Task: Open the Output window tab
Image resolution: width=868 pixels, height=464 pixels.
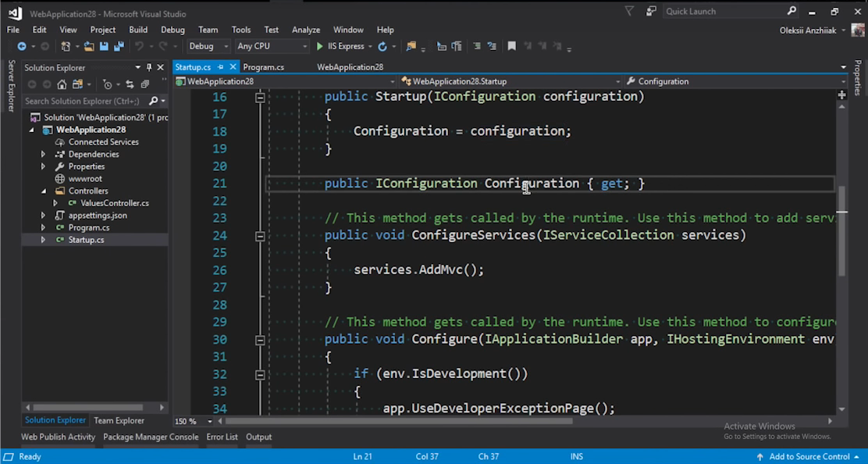Action: (x=258, y=437)
